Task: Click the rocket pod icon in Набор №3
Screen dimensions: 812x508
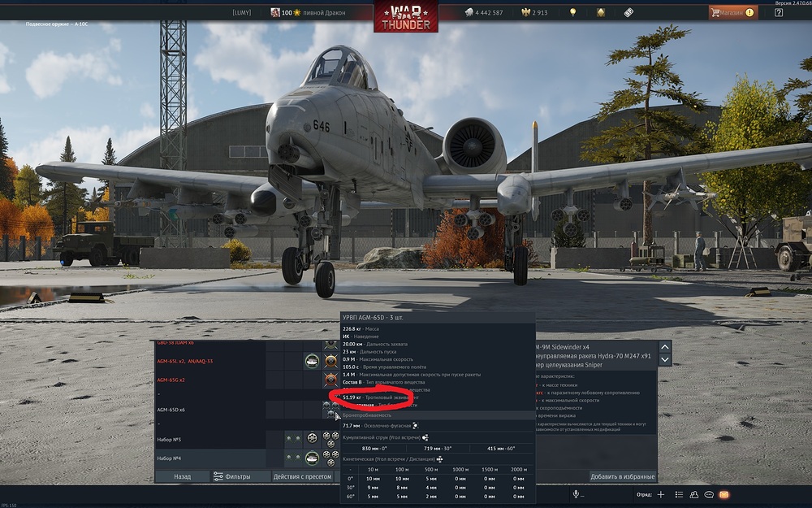Action: (x=312, y=439)
